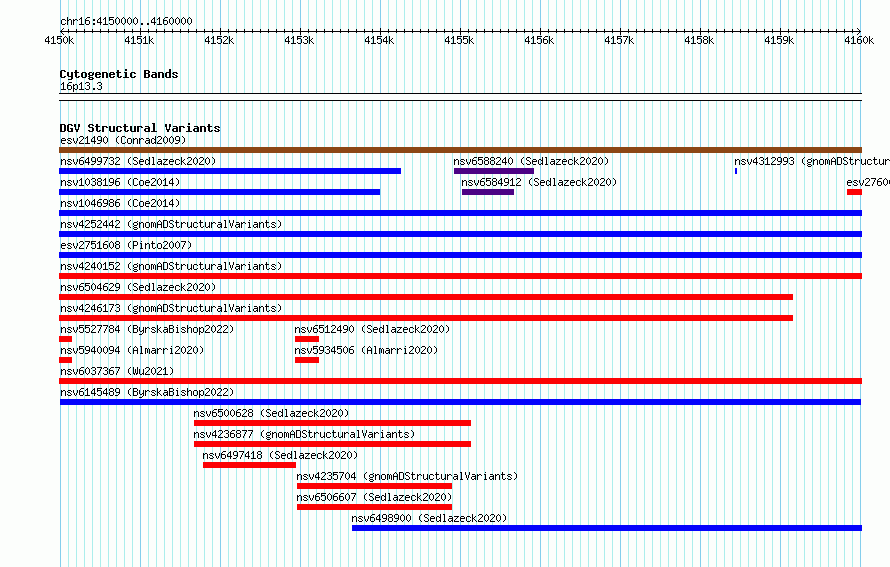890x567 pixels.
Task: Click the 4159k ruler tick label
Action: [x=779, y=40]
